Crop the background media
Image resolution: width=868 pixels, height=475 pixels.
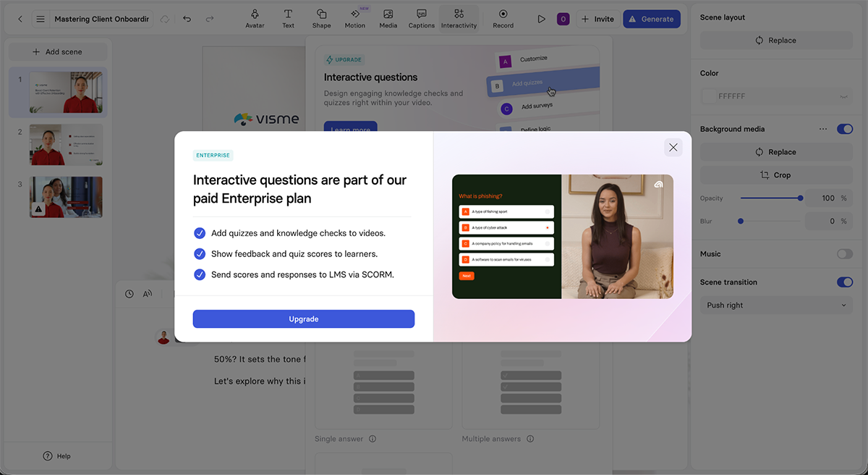pyautogui.click(x=776, y=175)
